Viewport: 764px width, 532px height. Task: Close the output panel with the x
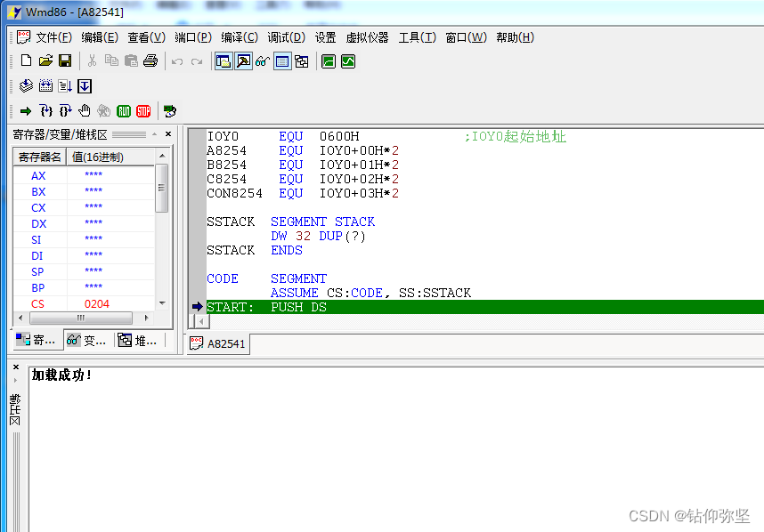click(x=16, y=367)
